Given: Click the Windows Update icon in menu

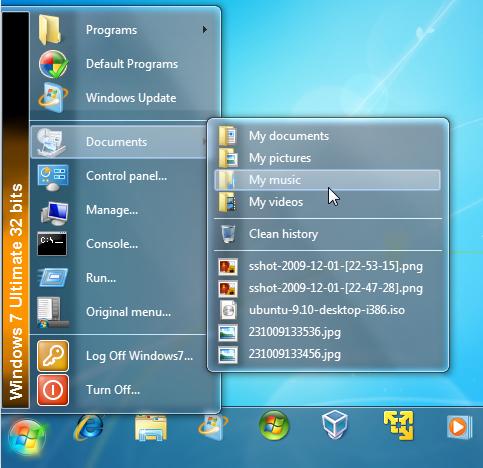Looking at the screenshot, I should pos(53,97).
